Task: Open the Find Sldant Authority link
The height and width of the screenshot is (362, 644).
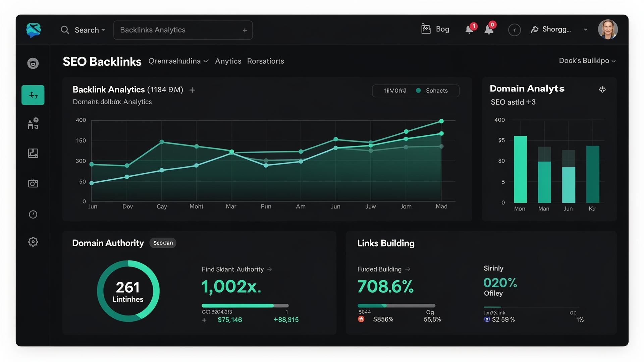Action: pos(237,269)
